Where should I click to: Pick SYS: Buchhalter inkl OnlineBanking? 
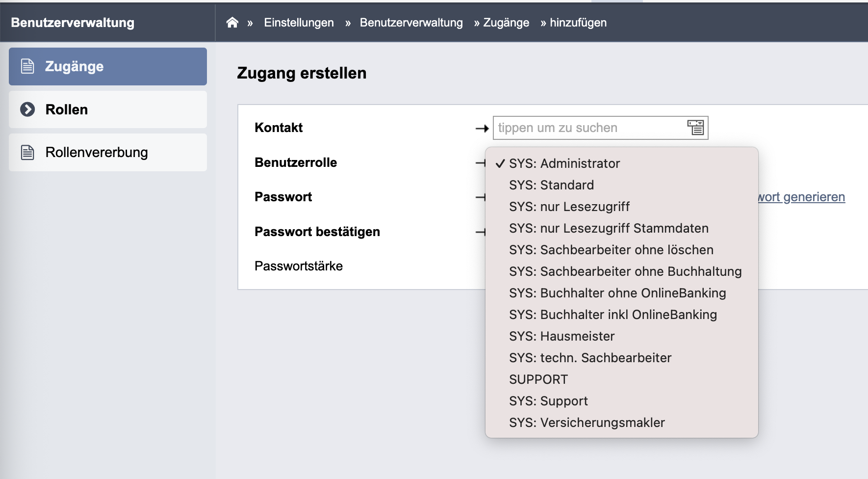622,315
